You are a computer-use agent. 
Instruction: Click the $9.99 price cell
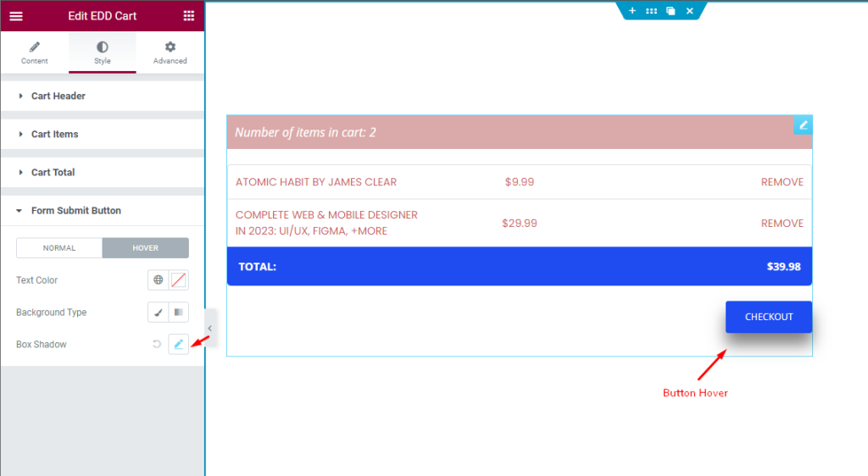pyautogui.click(x=520, y=182)
